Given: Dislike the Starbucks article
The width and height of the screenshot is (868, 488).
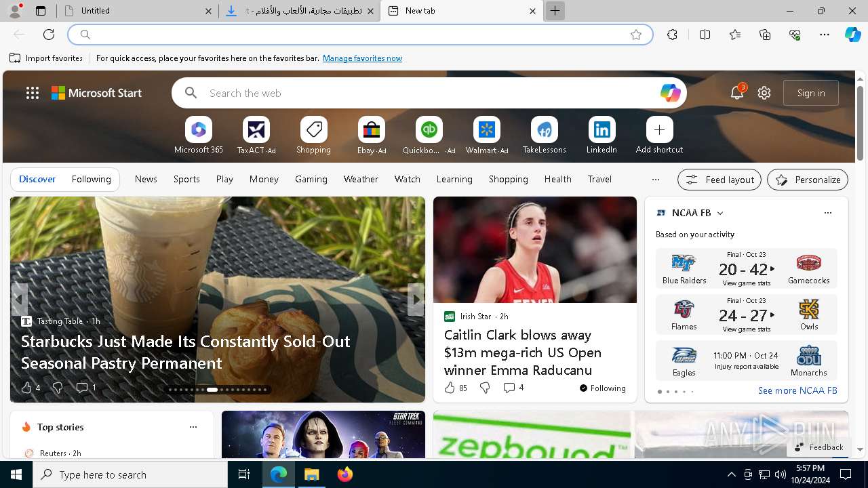Looking at the screenshot, I should pos(58,388).
